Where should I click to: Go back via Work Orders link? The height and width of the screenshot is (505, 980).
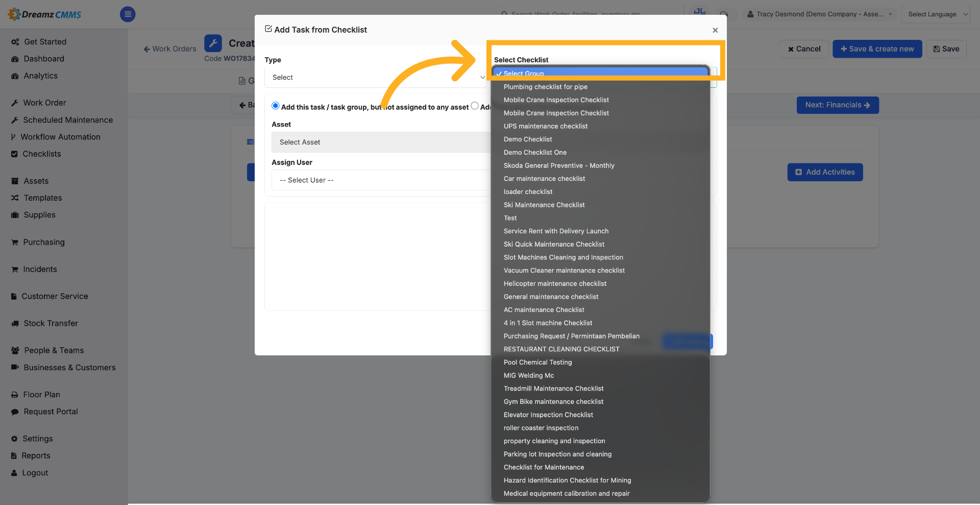click(170, 49)
